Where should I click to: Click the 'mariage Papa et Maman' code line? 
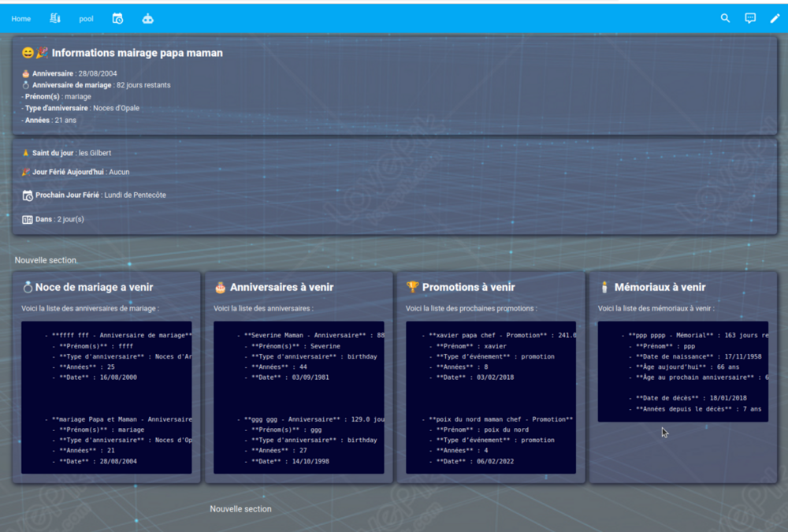119,419
